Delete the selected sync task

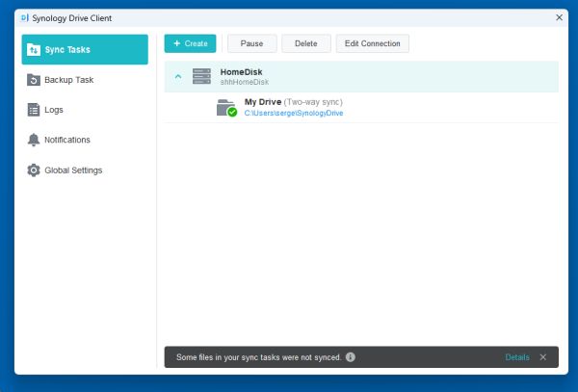(306, 43)
